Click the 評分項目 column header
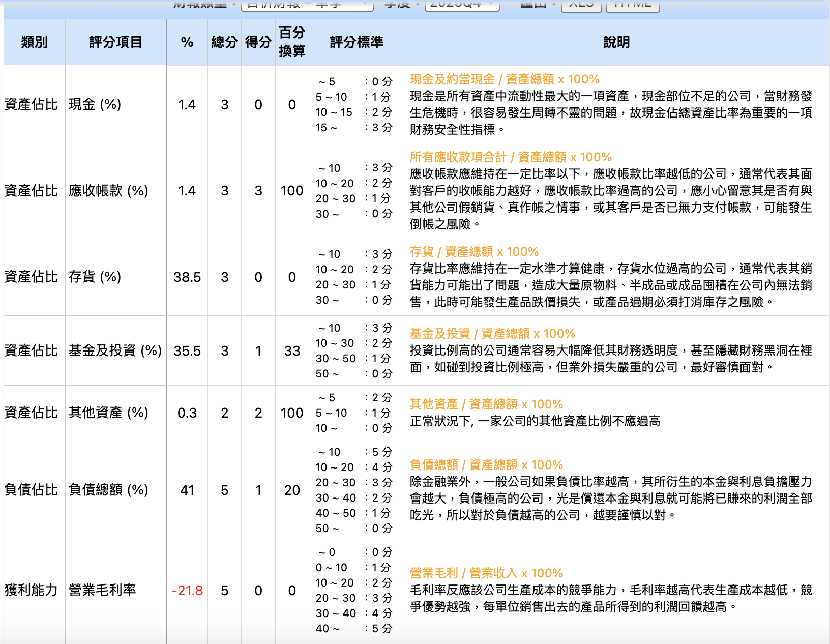This screenshot has height=644, width=830. point(116,42)
